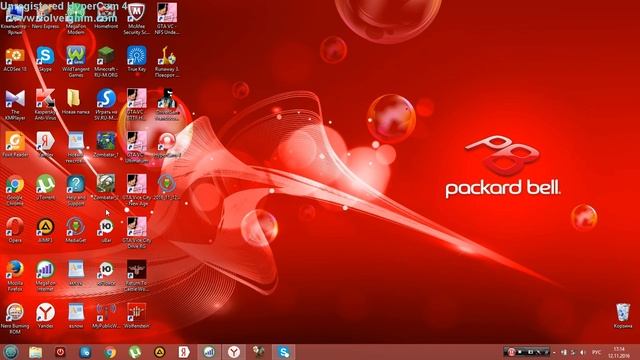Launch the Yandex browser shortcut with the Y logo on the desktop

45,316
